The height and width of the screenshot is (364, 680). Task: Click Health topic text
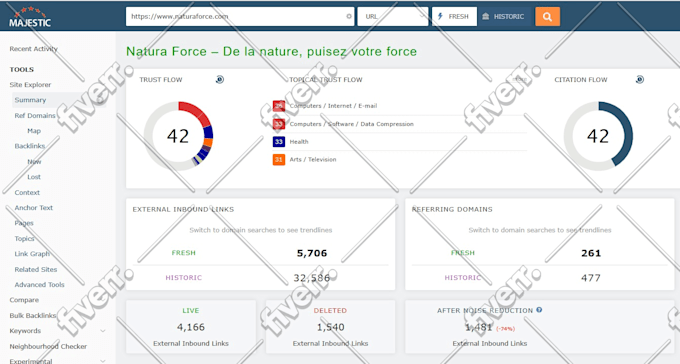tap(299, 142)
